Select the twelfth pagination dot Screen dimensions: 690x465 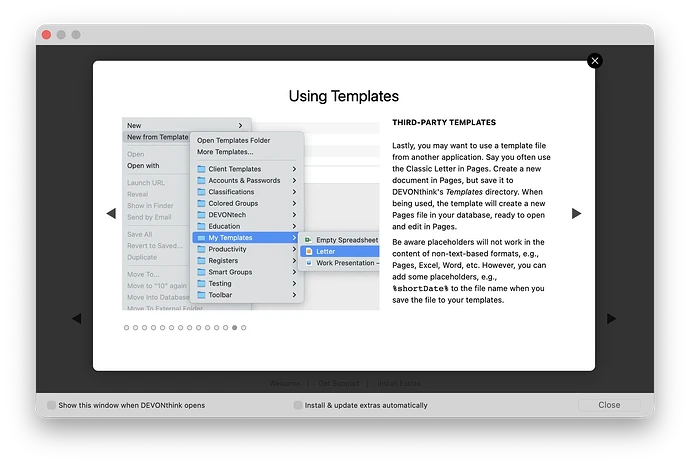(226, 328)
